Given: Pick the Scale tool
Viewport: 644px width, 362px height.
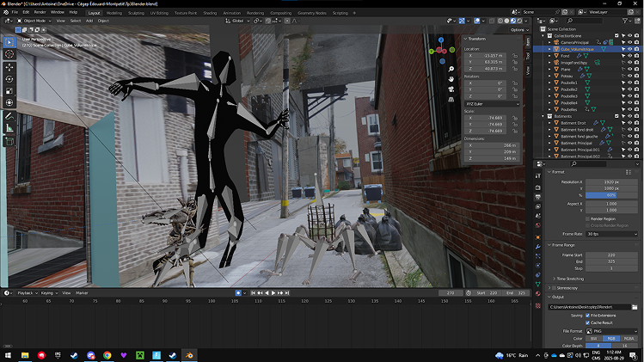Looking at the screenshot, I should coord(9,90).
